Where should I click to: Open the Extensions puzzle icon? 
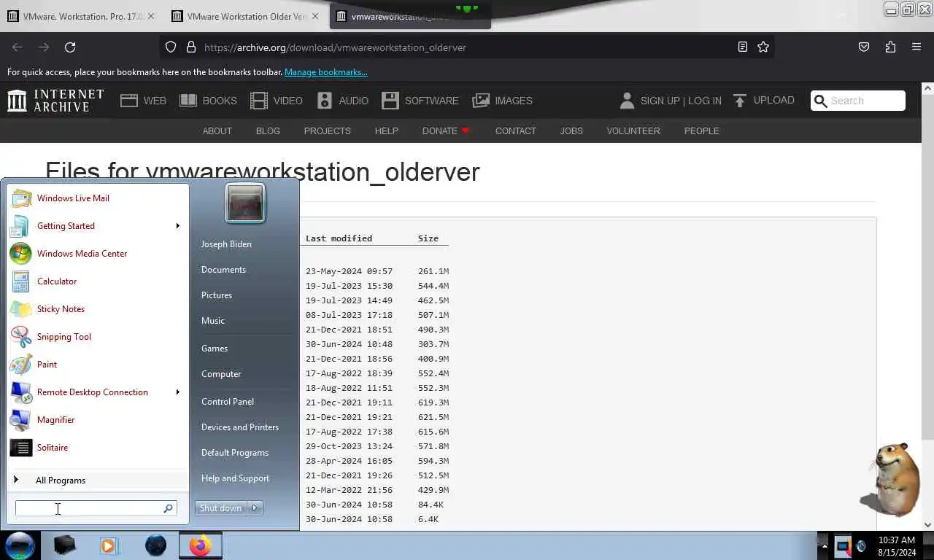click(x=890, y=47)
